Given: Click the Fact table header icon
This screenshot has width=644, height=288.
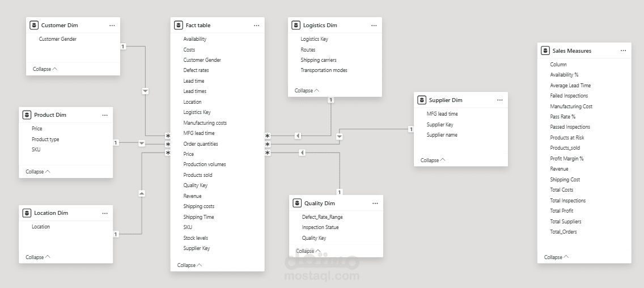Looking at the screenshot, I should [x=179, y=26].
